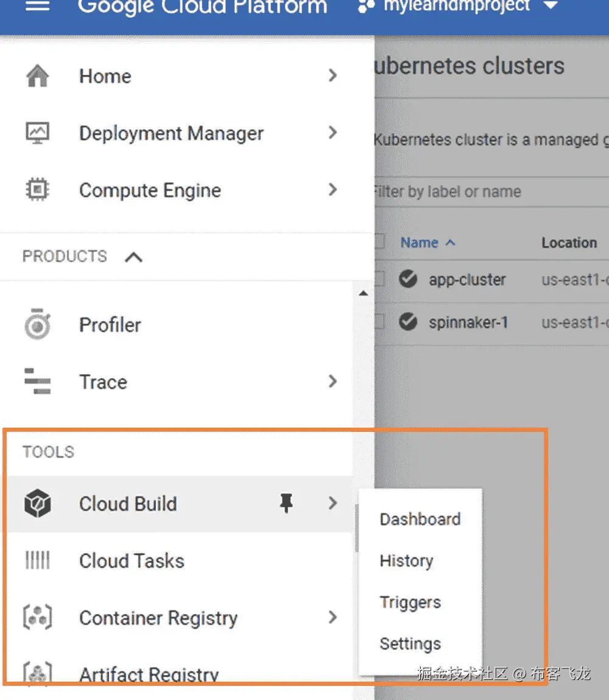This screenshot has height=700, width=609.
Task: Click the Cloud Build hexagon icon
Action: (38, 504)
